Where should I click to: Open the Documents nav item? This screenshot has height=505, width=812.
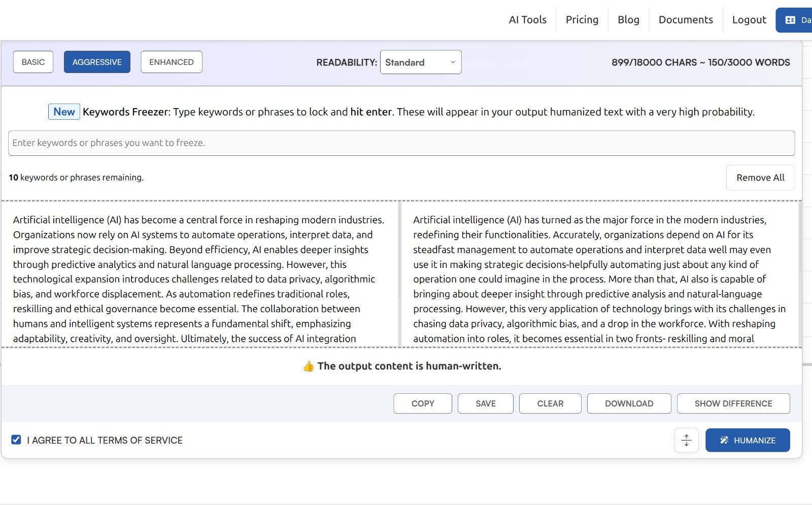685,20
